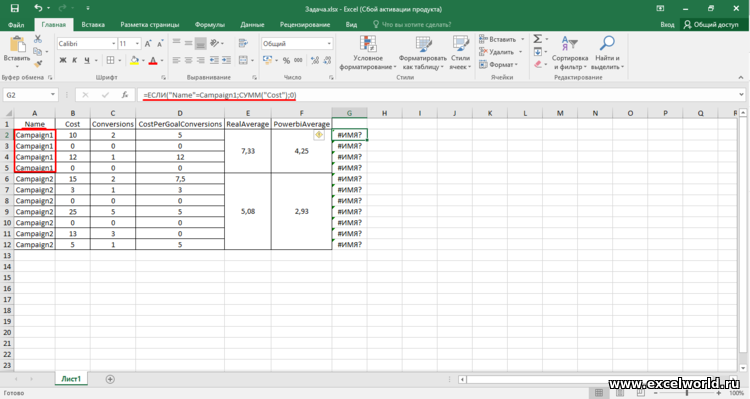Decrease font size with the smaller A
The image size is (750, 399).
[160, 44]
